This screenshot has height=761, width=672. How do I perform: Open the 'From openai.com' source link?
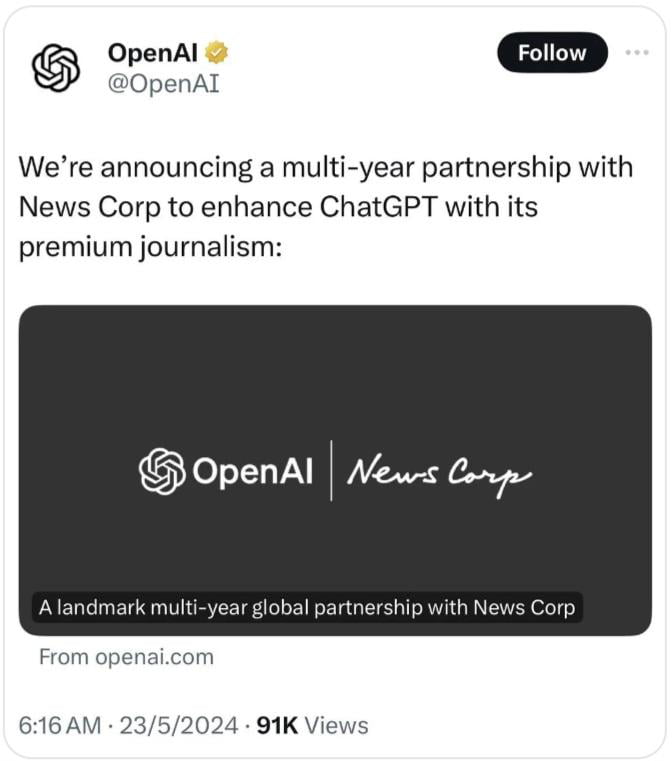pos(126,657)
